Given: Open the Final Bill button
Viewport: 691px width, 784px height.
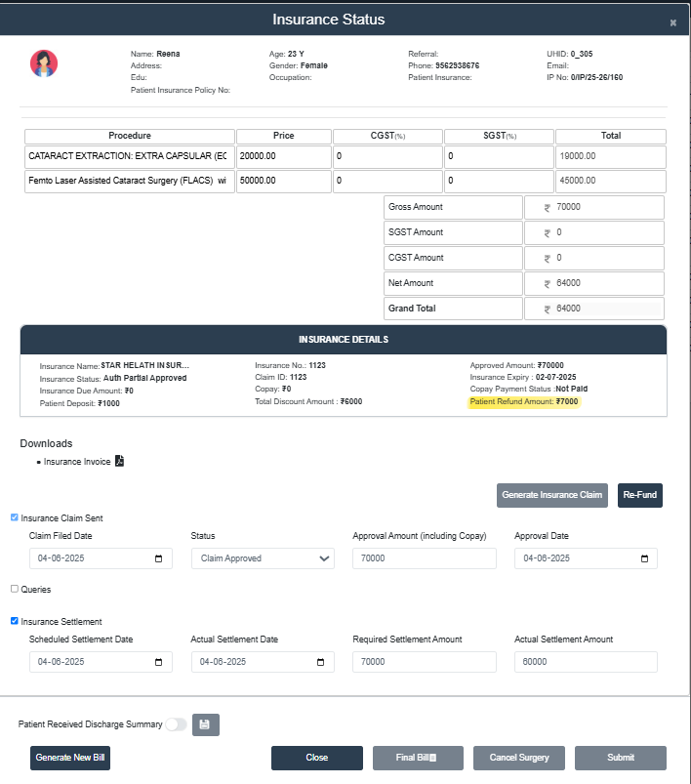Looking at the screenshot, I should (x=418, y=758).
